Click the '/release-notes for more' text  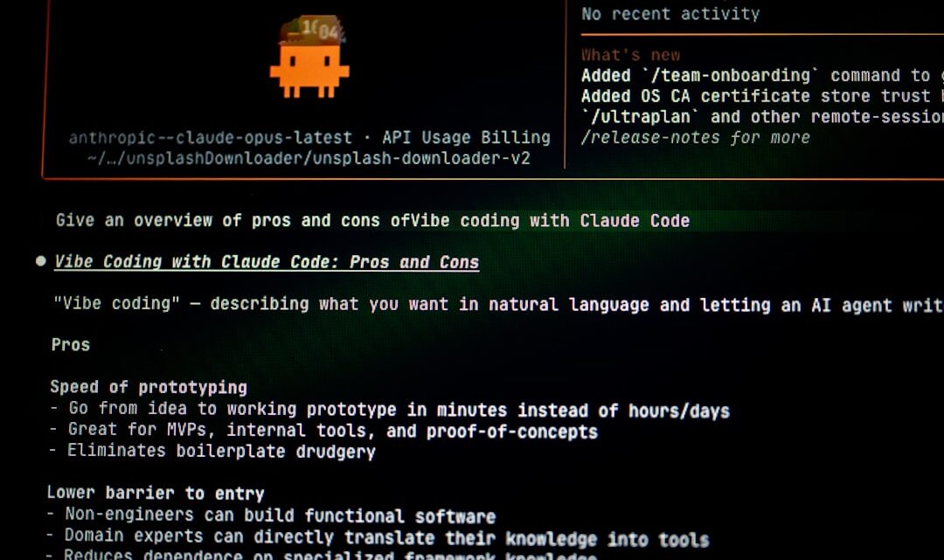click(696, 138)
